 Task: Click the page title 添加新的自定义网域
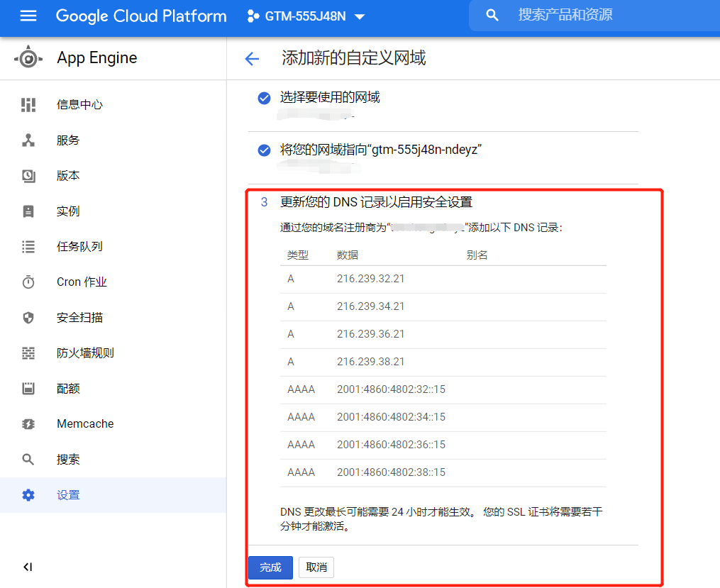pyautogui.click(x=353, y=58)
